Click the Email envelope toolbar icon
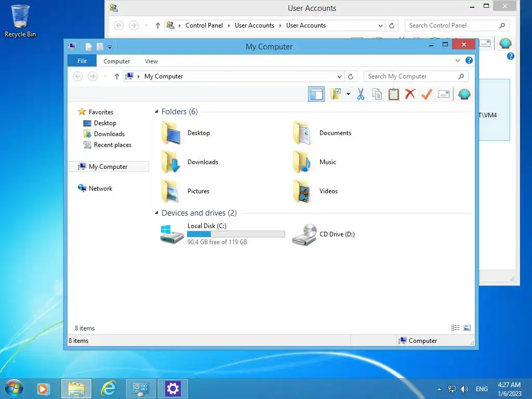 444,94
